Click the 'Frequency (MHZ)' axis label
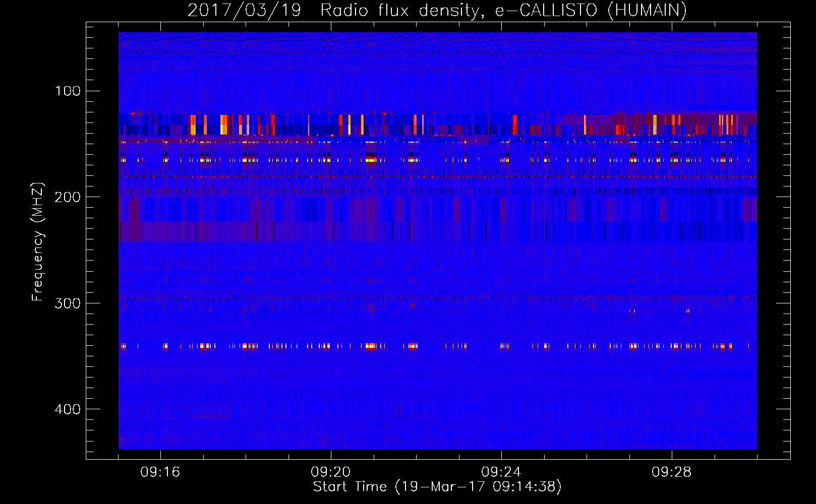Viewport: 816px width, 504px height. click(x=38, y=242)
